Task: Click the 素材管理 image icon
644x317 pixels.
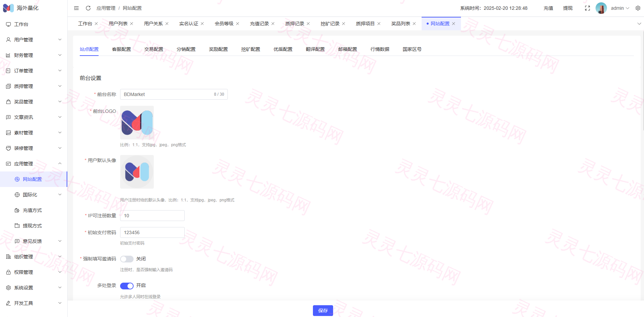Action: pos(8,133)
